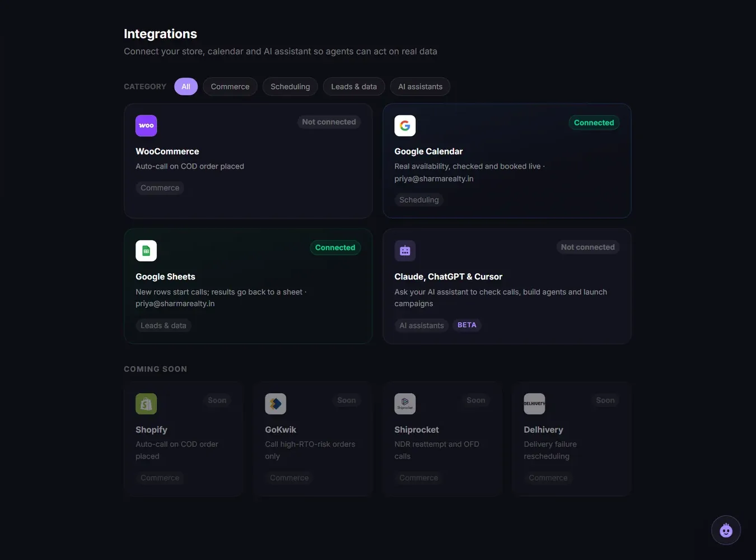The width and height of the screenshot is (756, 560).
Task: Click the GoKwik logo icon
Action: pyautogui.click(x=276, y=404)
